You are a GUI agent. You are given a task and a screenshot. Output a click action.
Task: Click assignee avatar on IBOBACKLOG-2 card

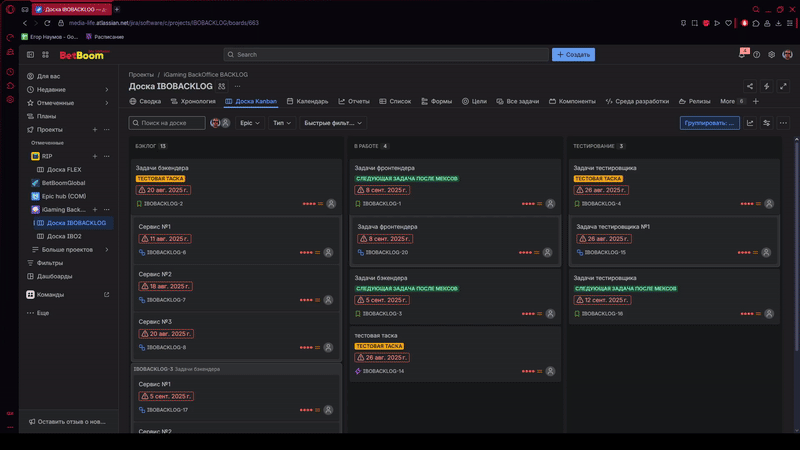(331, 204)
